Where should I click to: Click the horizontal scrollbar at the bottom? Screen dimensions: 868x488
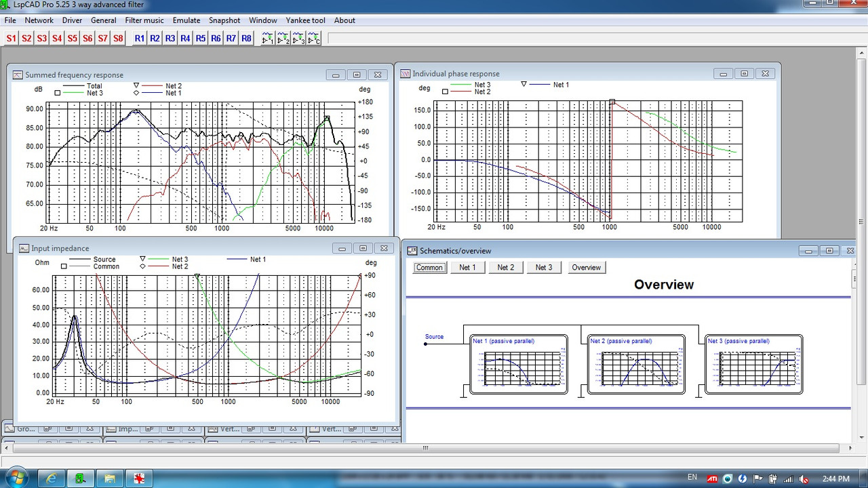tap(426, 448)
